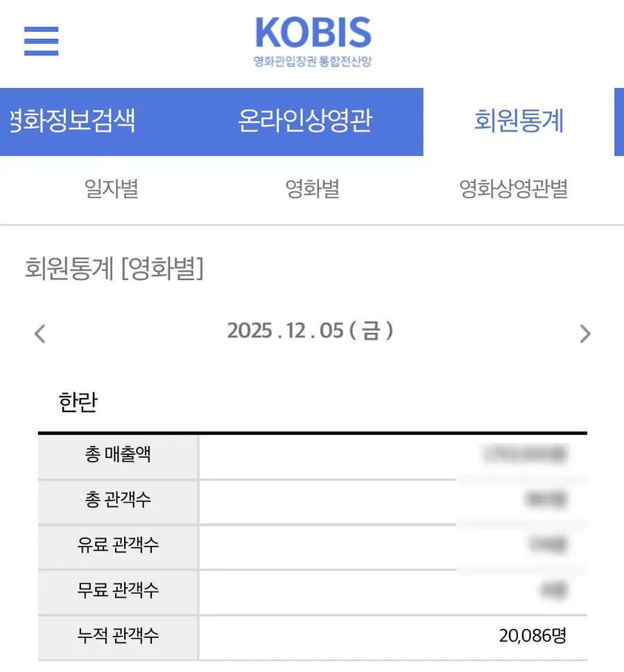Click the 회원통계 [영화별] heading
The width and height of the screenshot is (624, 672).
[114, 268]
